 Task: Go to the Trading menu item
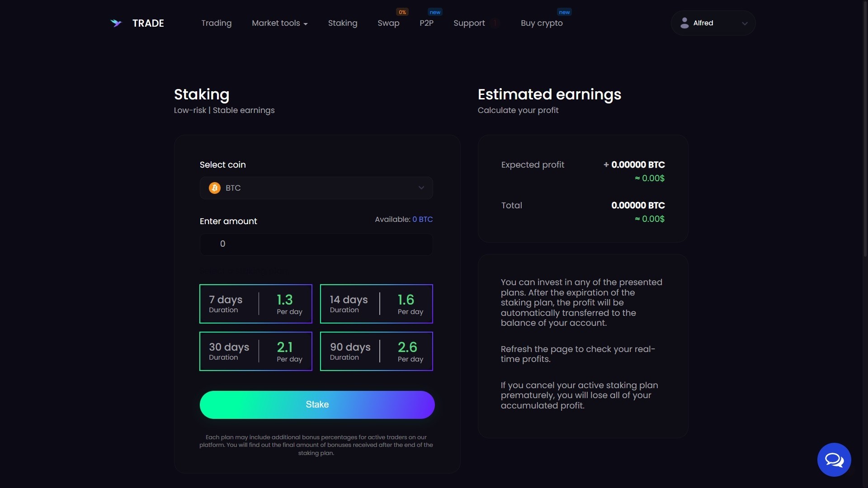(x=216, y=23)
